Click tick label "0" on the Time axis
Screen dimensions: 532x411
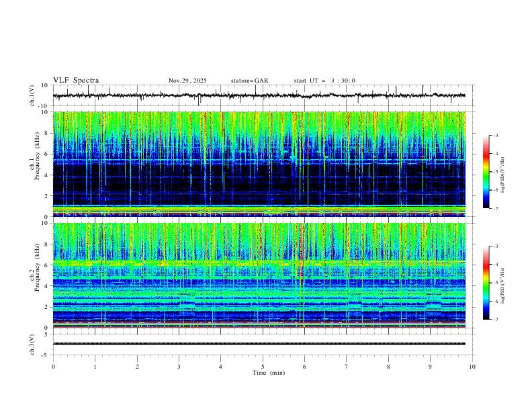pyautogui.click(x=53, y=367)
